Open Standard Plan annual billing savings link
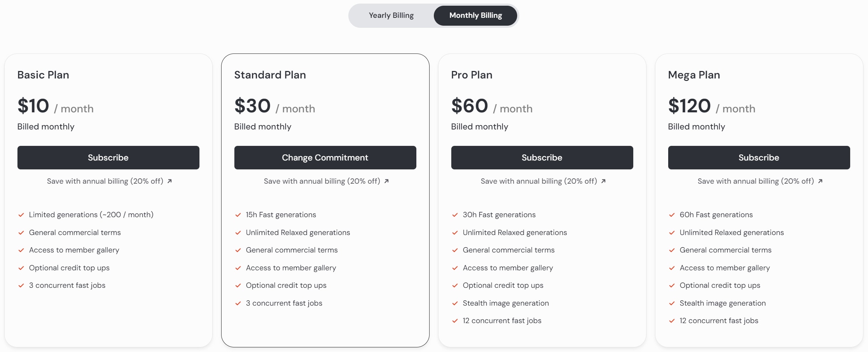 point(322,181)
